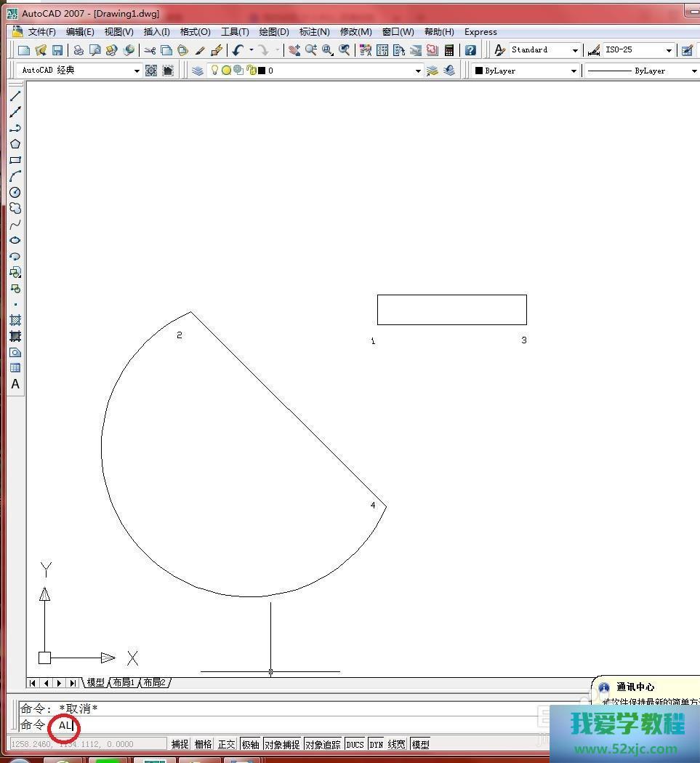Toggle 对象捕捉 object snap button
This screenshot has width=700, height=763.
point(282,744)
